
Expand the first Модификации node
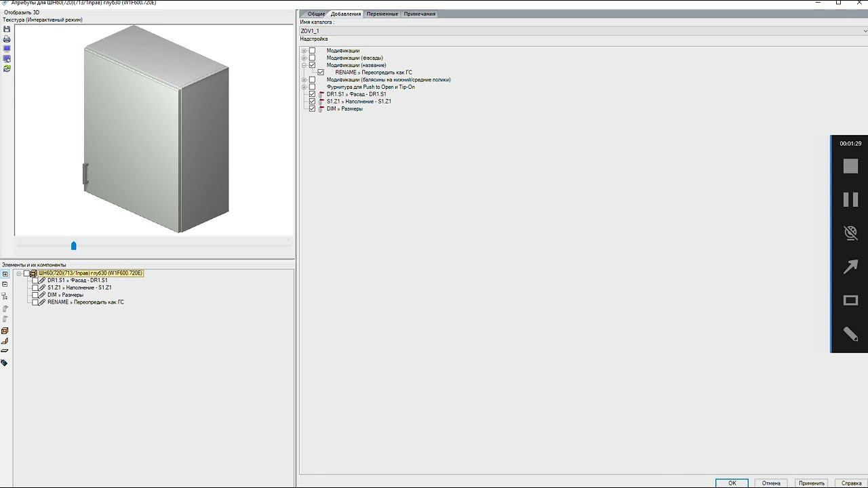(304, 51)
